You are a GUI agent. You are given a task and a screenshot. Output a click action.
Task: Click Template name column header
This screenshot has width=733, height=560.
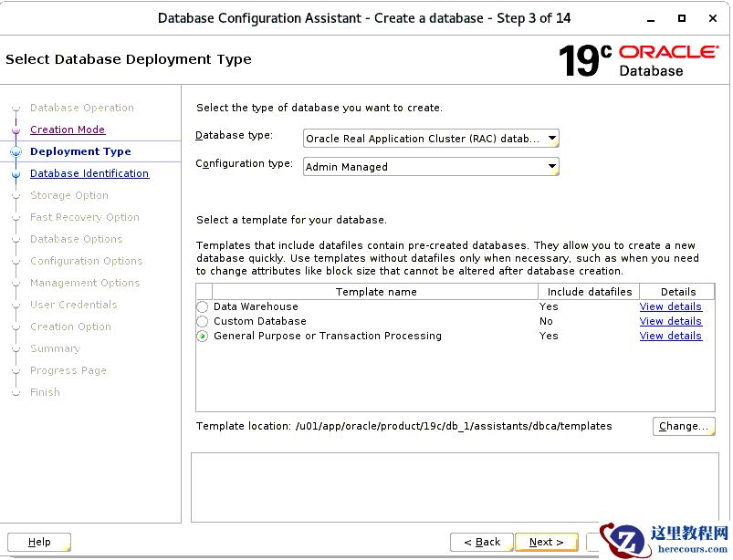pos(375,292)
